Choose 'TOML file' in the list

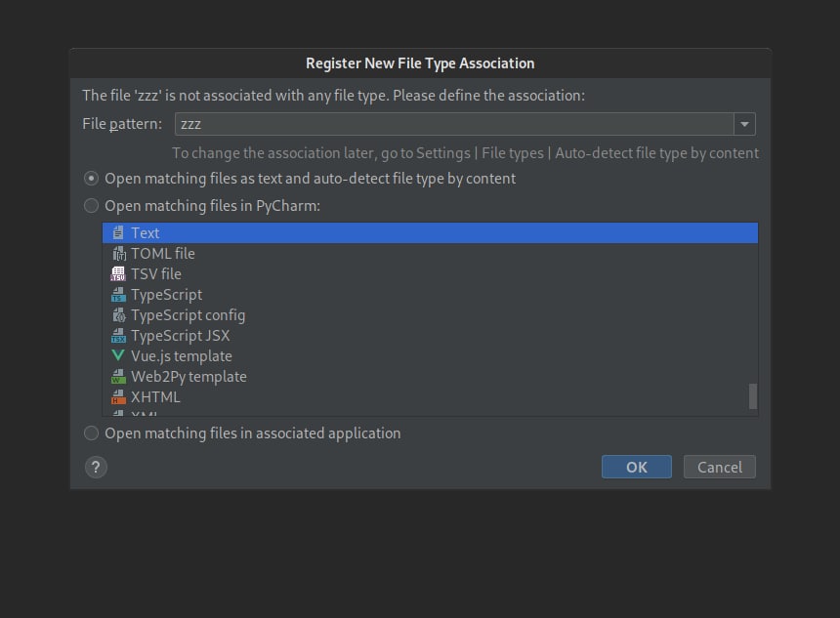click(x=430, y=253)
